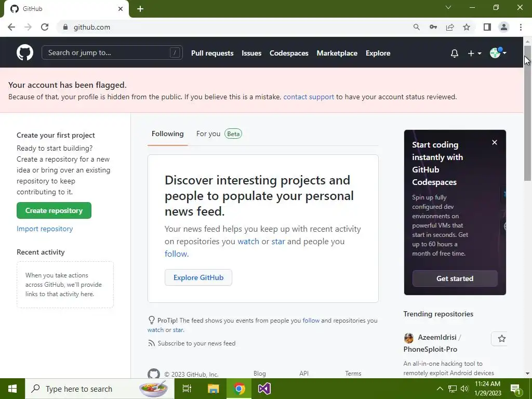Focus the Search or jump to field
Screen dimensions: 532x399
point(112,52)
